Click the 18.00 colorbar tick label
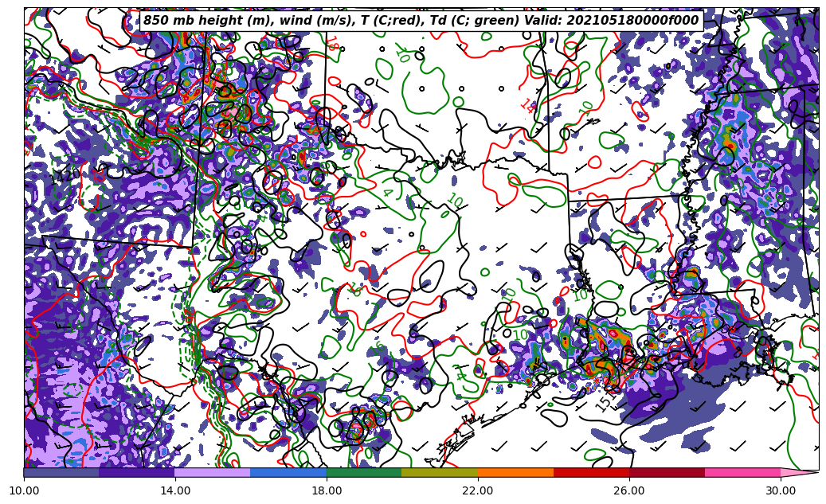This screenshot has height=504, width=826. 327,490
